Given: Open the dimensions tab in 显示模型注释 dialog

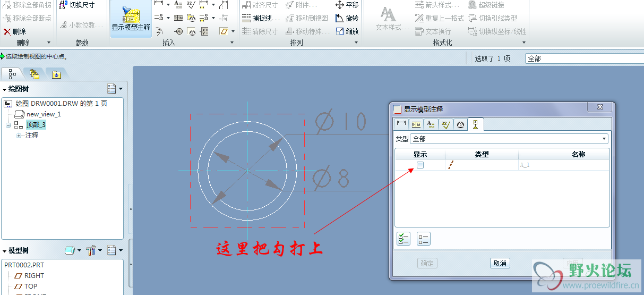Looking at the screenshot, I should click(x=401, y=124).
